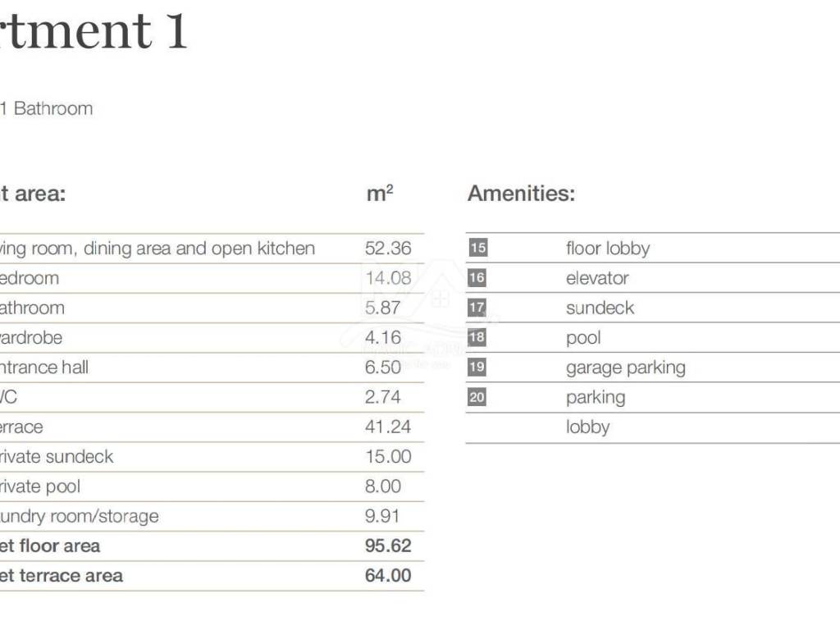The height and width of the screenshot is (630, 840).
Task: Select the laundry room/storage row label
Action: 80,517
